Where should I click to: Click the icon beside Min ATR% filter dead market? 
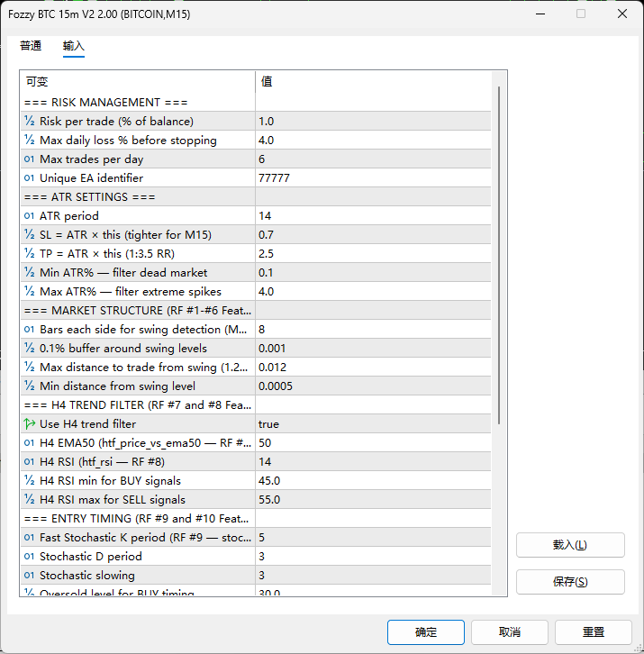(x=29, y=273)
